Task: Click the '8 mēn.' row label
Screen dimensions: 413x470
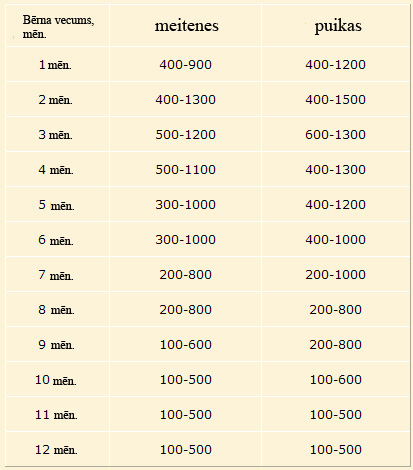Action: point(56,310)
